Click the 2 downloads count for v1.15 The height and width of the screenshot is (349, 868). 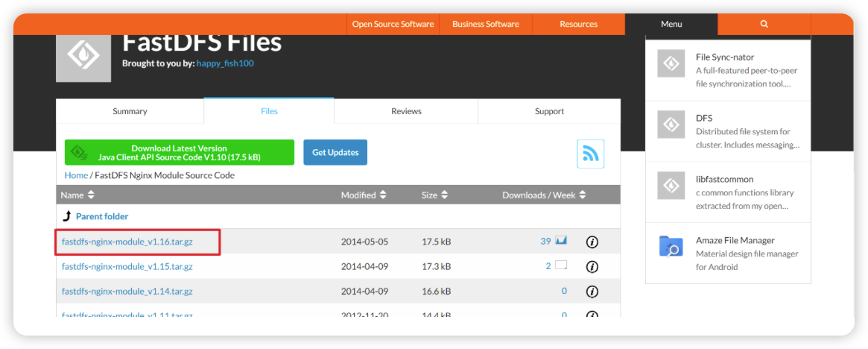pyautogui.click(x=548, y=266)
